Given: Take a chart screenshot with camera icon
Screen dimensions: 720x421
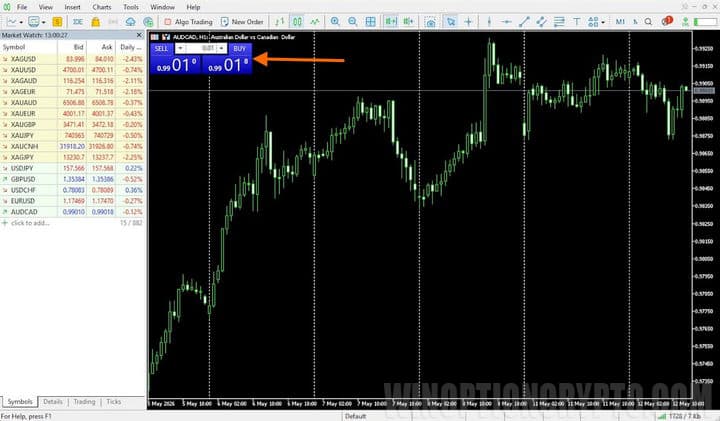Looking at the screenshot, I should [430, 22].
